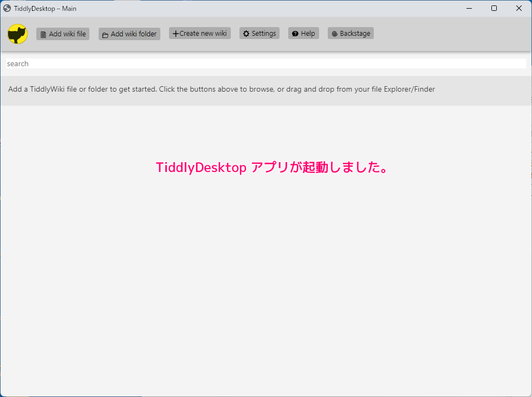This screenshot has width=532, height=397.
Task: Open the Add wiki file dialog
Action: (x=62, y=34)
